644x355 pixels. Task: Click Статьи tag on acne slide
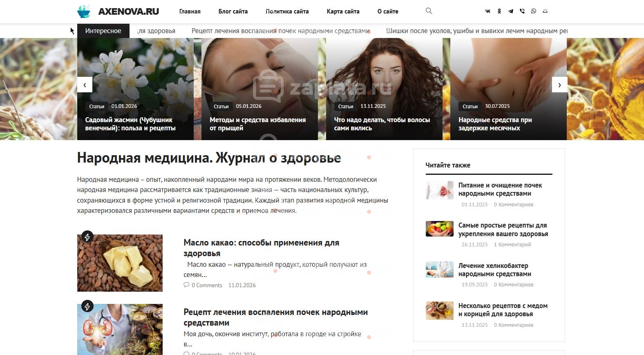pos(221,106)
